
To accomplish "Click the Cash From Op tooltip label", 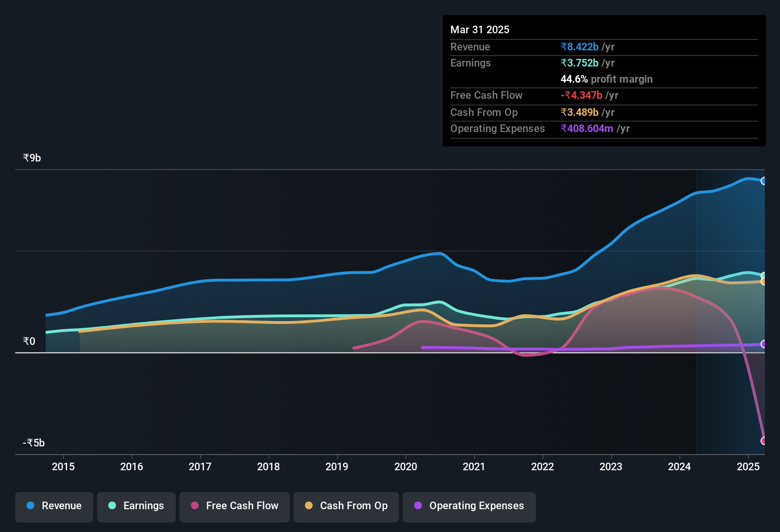I will 484,112.
